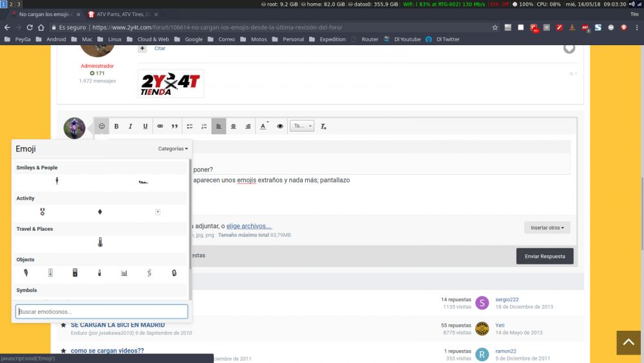The image size is (644, 363).
Task: Bookmark this page with the star icon
Action: pos(495,28)
